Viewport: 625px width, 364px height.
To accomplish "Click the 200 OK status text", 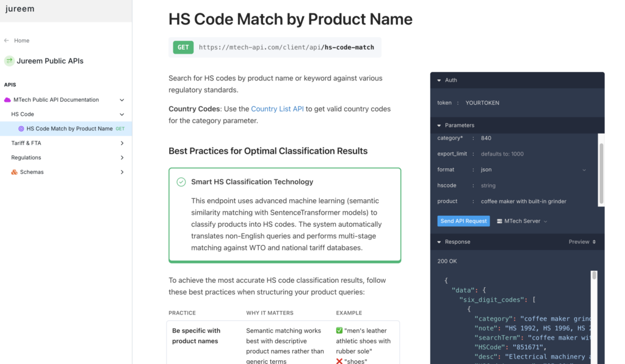I will [x=447, y=261].
